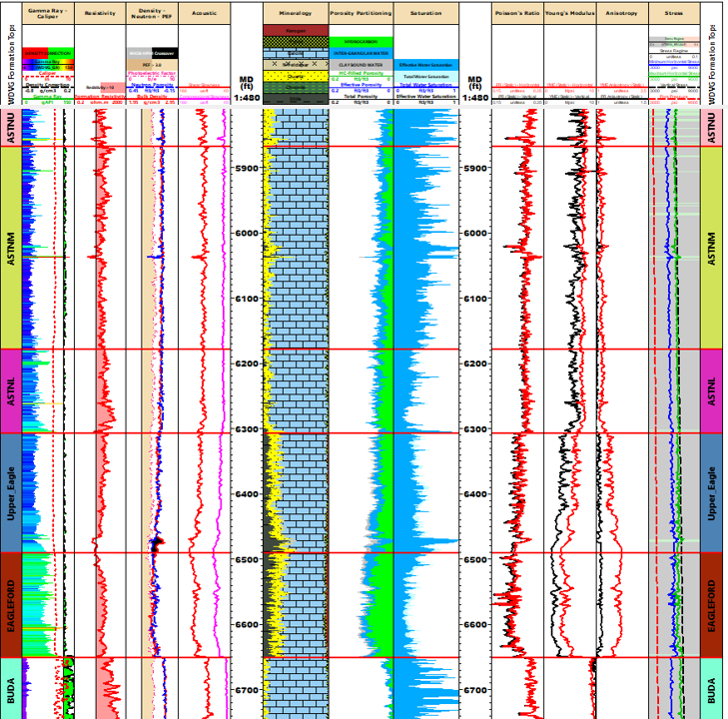Select the Clay Bound Water legend entry
This screenshot has height=719, width=728.
(x=362, y=64)
